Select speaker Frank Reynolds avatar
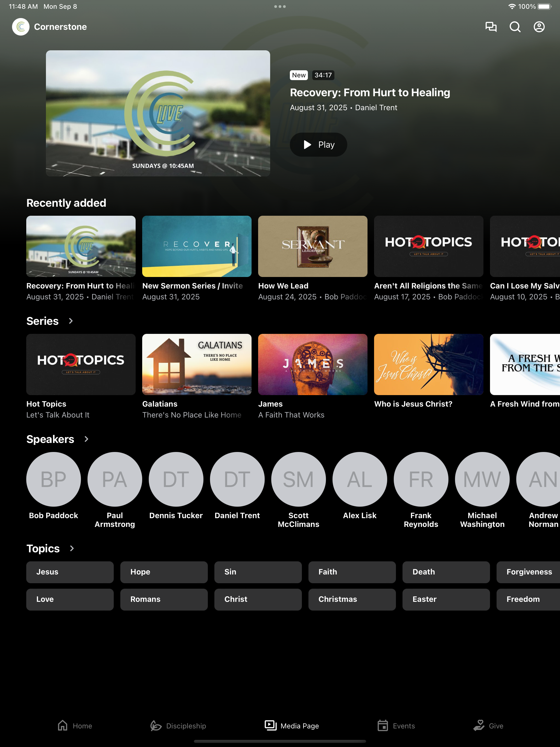Viewport: 560px width, 747px height. [421, 479]
